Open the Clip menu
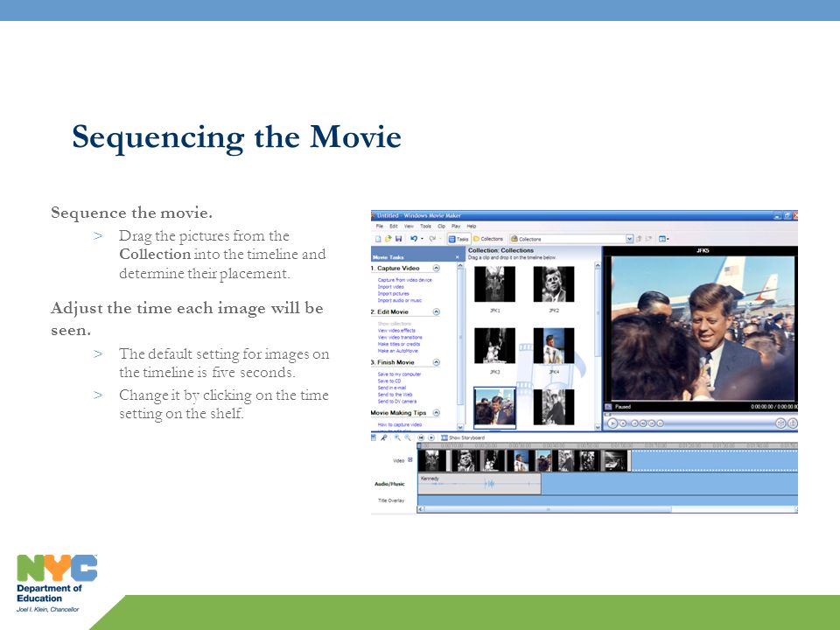The height and width of the screenshot is (630, 840). [441, 226]
